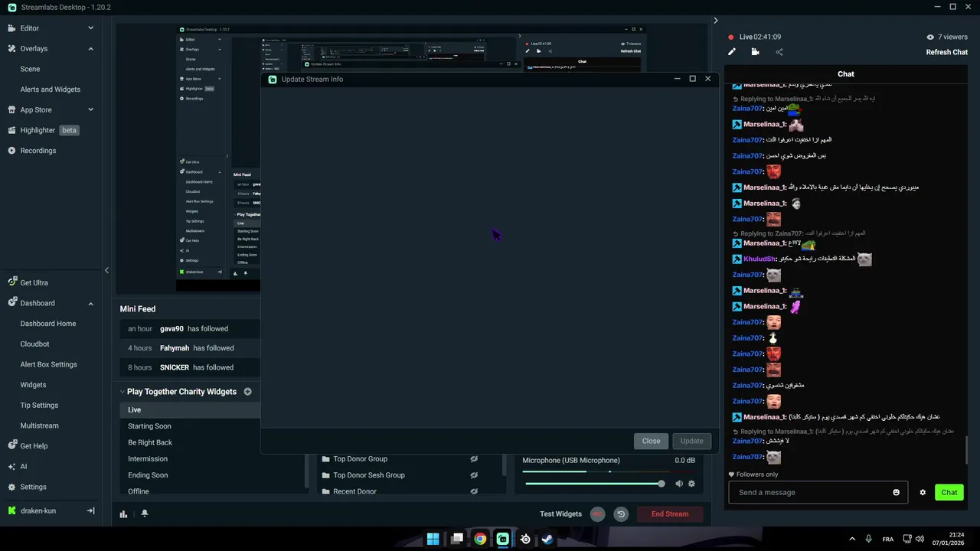Open Alert Box Settings
This screenshot has width=980, height=551.
point(48,364)
